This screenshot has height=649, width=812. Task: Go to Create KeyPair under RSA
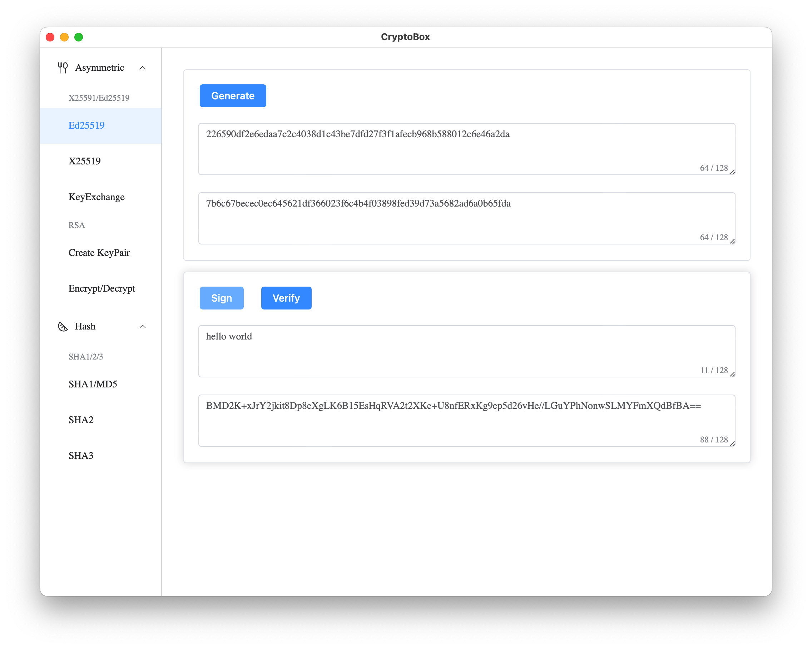pyautogui.click(x=99, y=253)
